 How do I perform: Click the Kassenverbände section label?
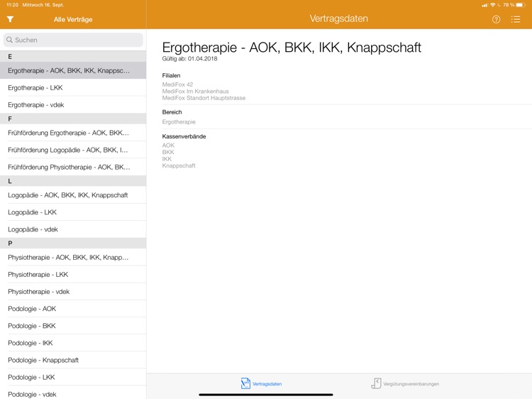point(184,136)
